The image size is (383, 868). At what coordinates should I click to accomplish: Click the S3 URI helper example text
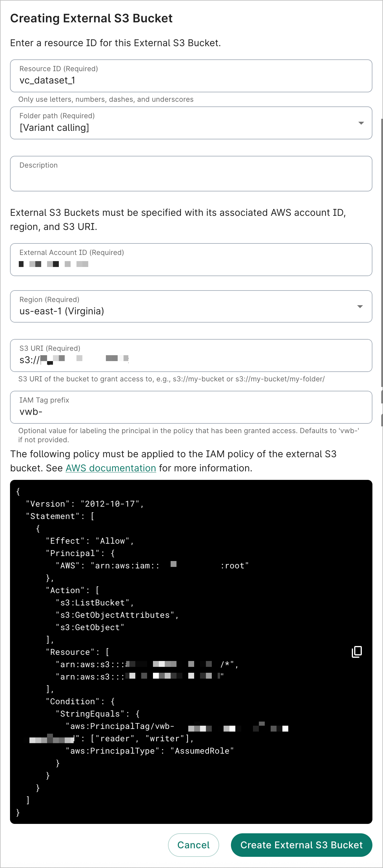(171, 379)
